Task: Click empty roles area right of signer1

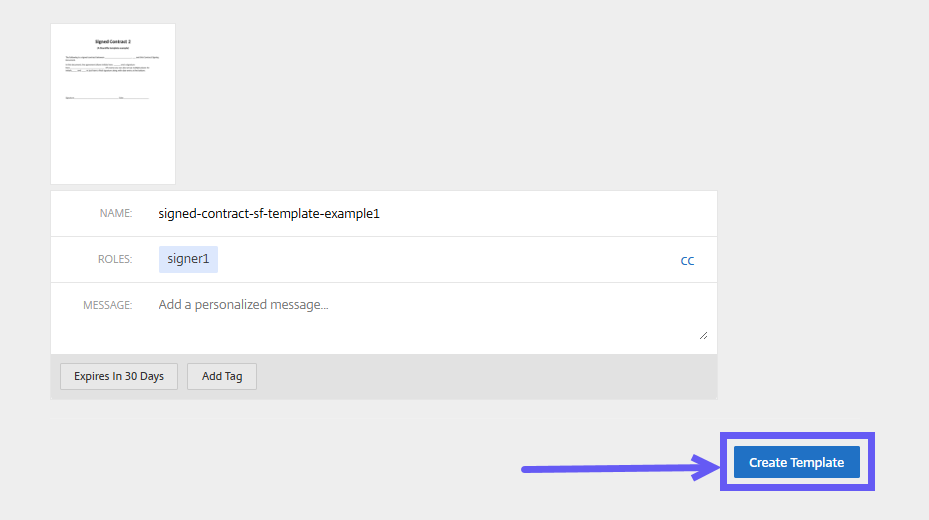Action: click(x=440, y=259)
